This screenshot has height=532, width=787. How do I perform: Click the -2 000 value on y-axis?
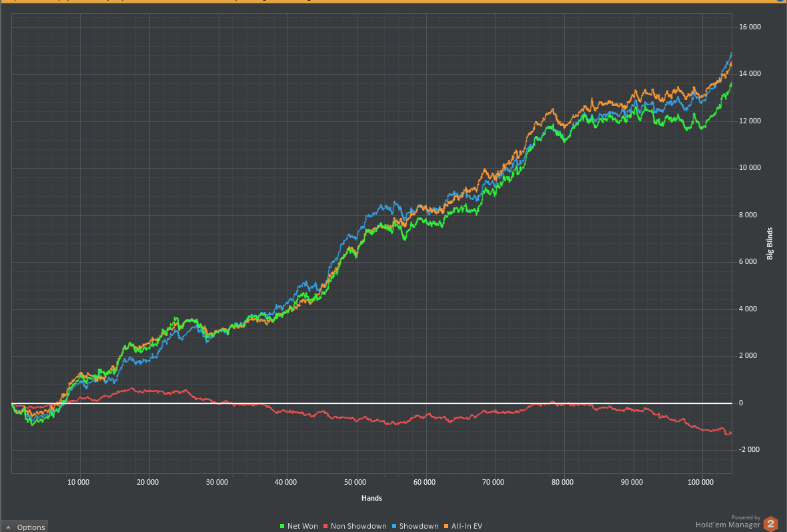coord(750,449)
